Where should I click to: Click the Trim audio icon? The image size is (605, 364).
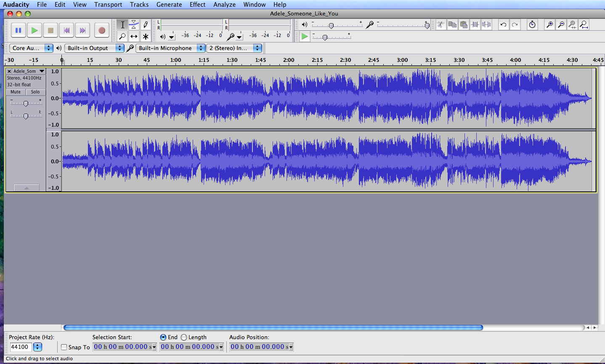coord(475,25)
